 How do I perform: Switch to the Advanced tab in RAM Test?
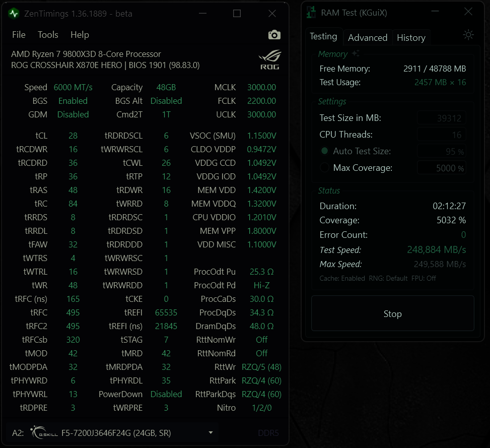point(368,38)
